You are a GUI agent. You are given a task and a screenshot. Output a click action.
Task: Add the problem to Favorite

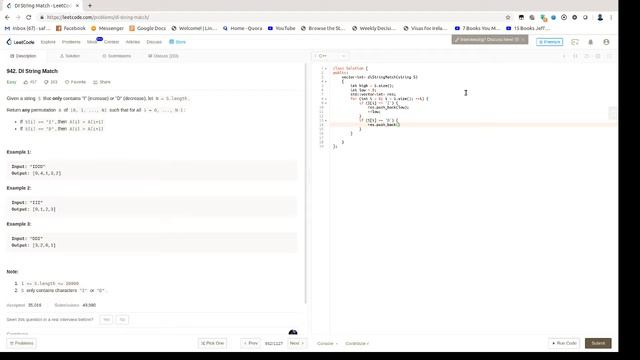[76, 82]
